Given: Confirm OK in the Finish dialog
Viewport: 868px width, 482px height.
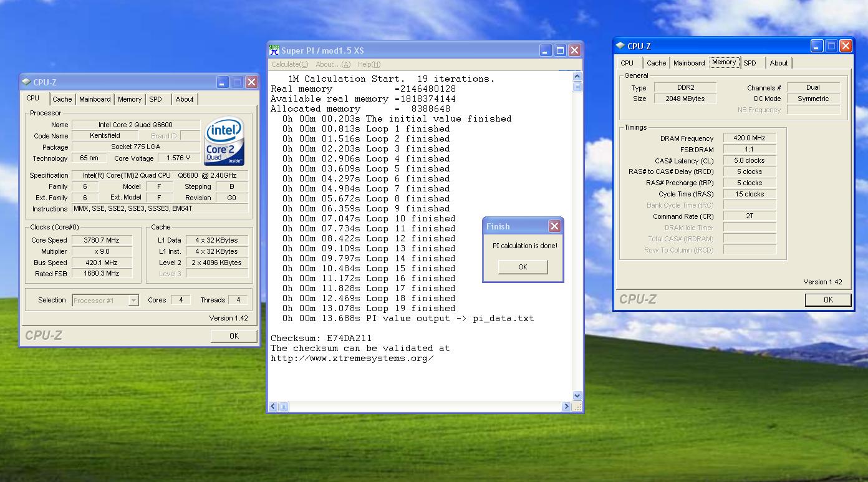Looking at the screenshot, I should pyautogui.click(x=523, y=267).
